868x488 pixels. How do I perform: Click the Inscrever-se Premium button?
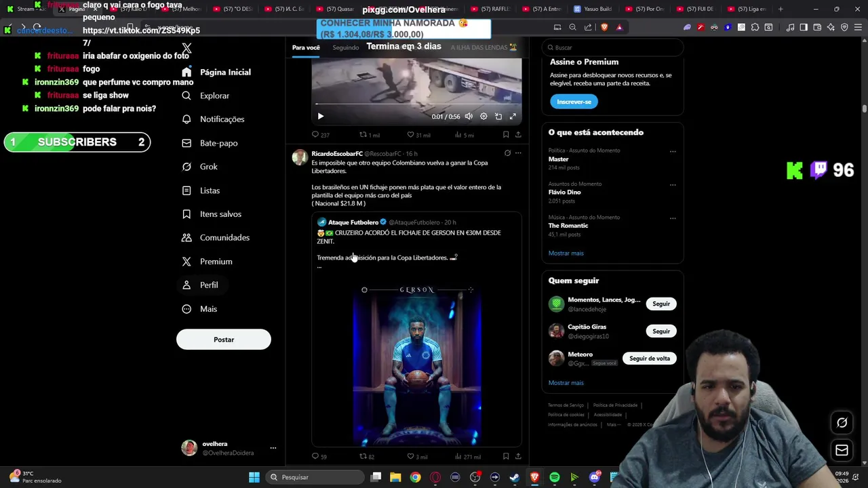coord(574,102)
